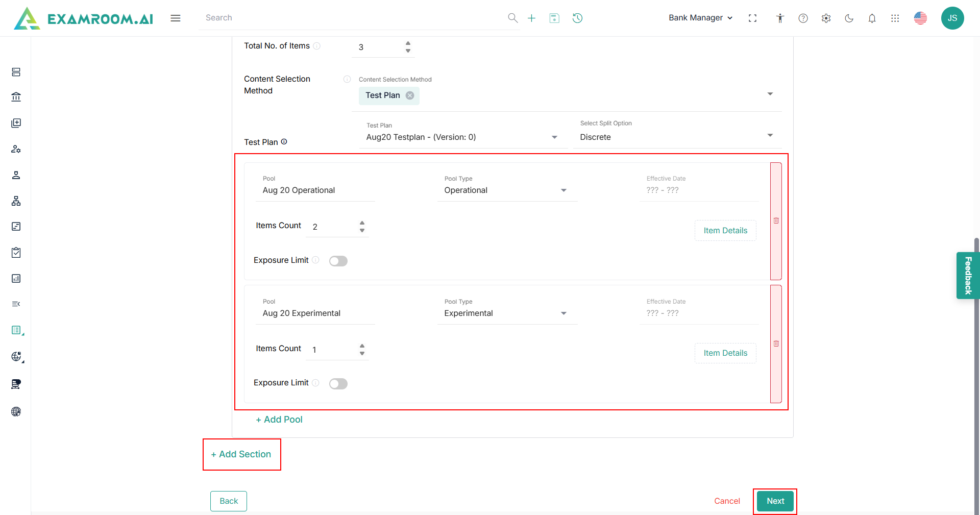Enable Exposure Limit for Experimental pool
Image resolution: width=980 pixels, height=515 pixels.
click(x=338, y=384)
